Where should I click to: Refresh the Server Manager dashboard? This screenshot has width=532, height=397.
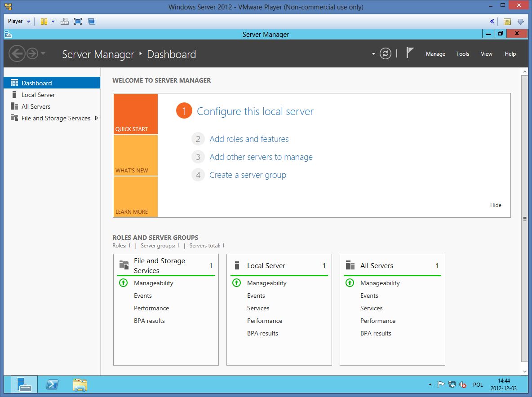coord(386,53)
